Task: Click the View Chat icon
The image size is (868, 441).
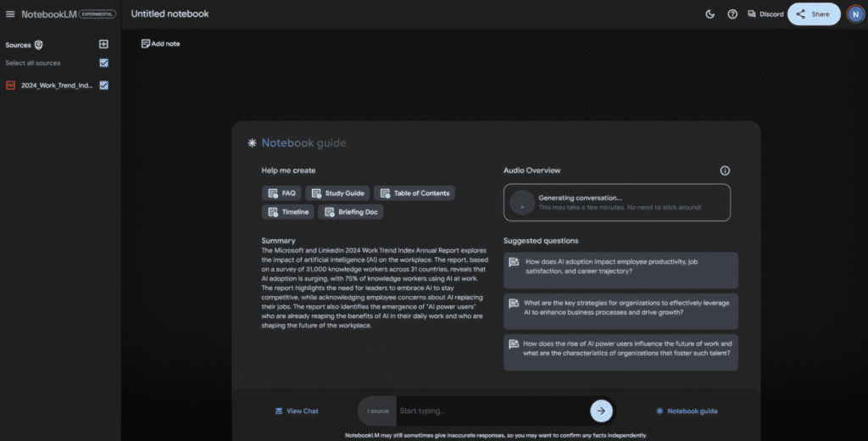Action: pos(279,411)
